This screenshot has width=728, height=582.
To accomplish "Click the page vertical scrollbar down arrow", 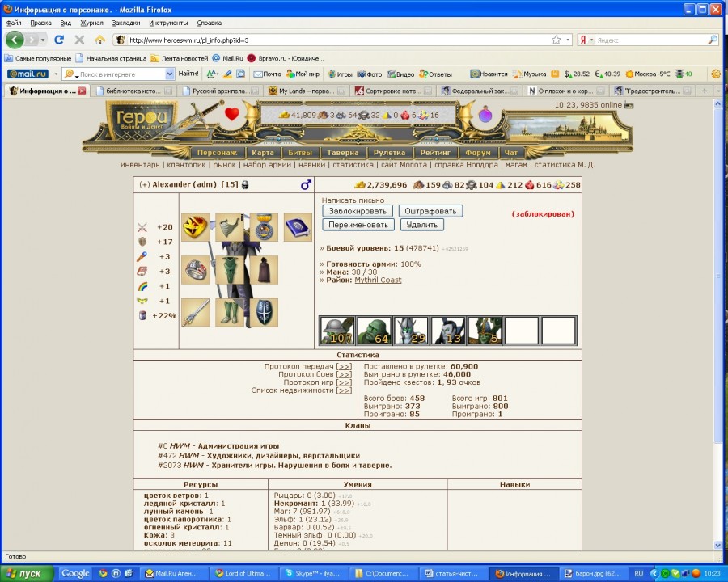I will (717, 545).
